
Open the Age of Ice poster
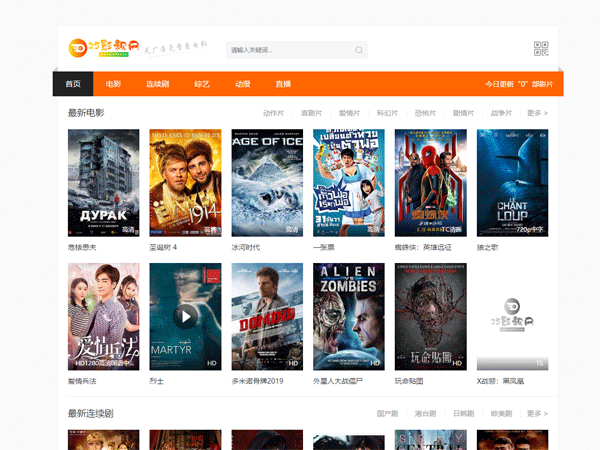pyautogui.click(x=267, y=183)
